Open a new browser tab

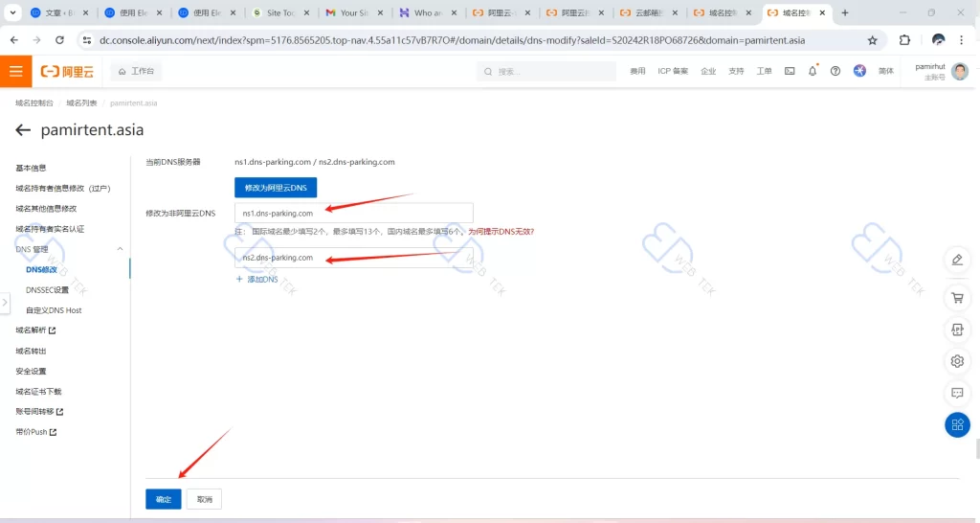pos(845,12)
